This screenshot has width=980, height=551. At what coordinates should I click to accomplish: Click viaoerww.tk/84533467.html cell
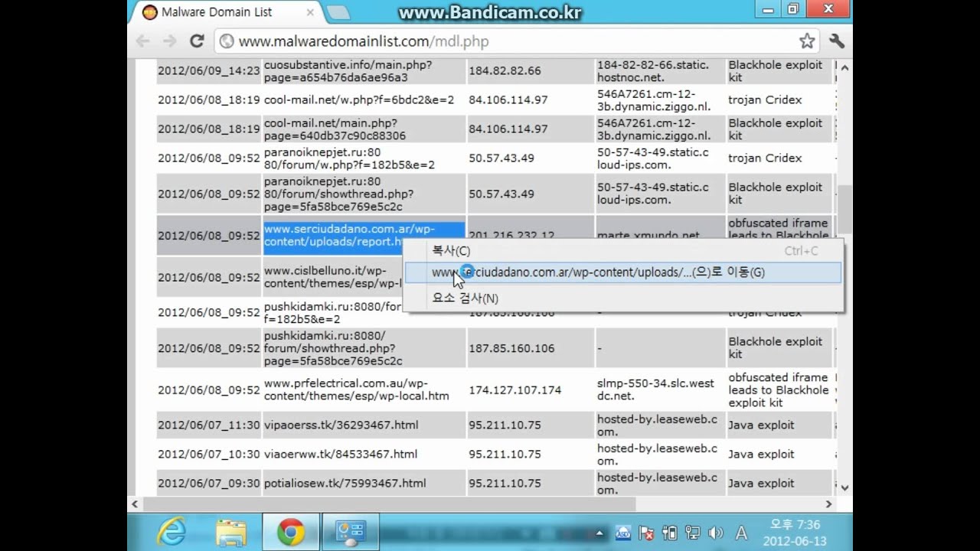(364, 454)
